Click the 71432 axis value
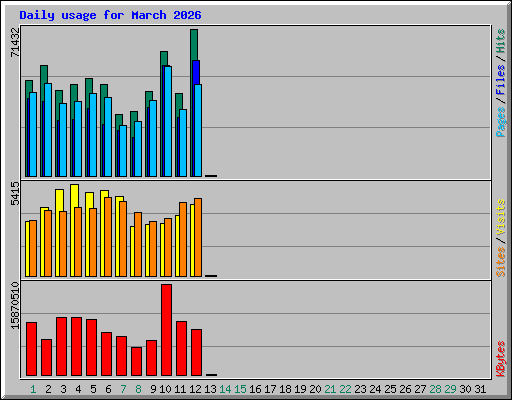The width and height of the screenshot is (512, 400). 15,42
